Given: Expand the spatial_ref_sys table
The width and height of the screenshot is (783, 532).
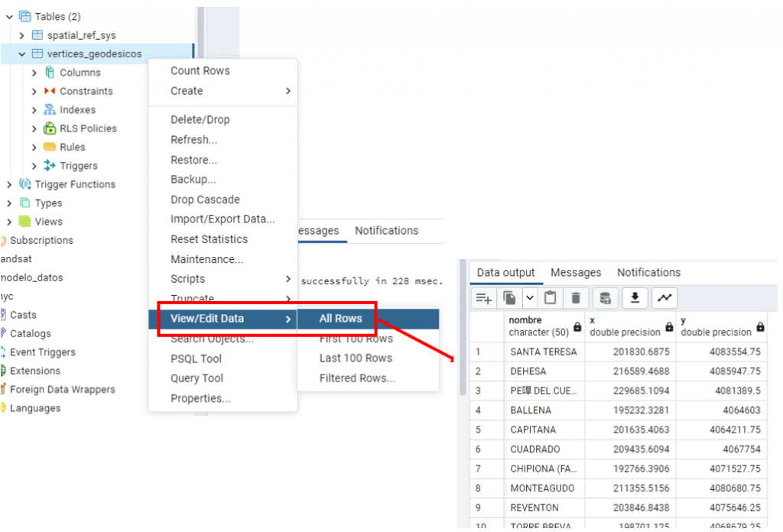Looking at the screenshot, I should pos(19,34).
